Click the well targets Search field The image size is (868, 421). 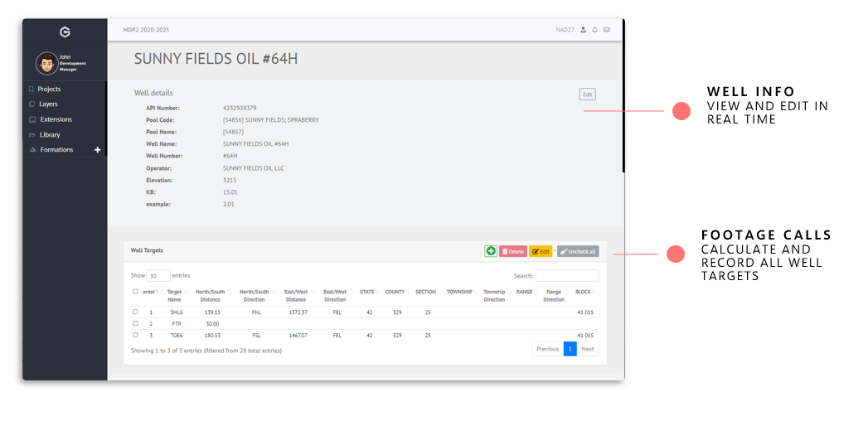point(567,276)
